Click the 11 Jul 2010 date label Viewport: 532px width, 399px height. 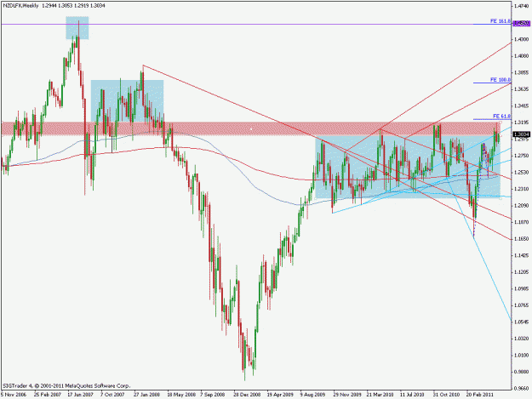point(412,395)
